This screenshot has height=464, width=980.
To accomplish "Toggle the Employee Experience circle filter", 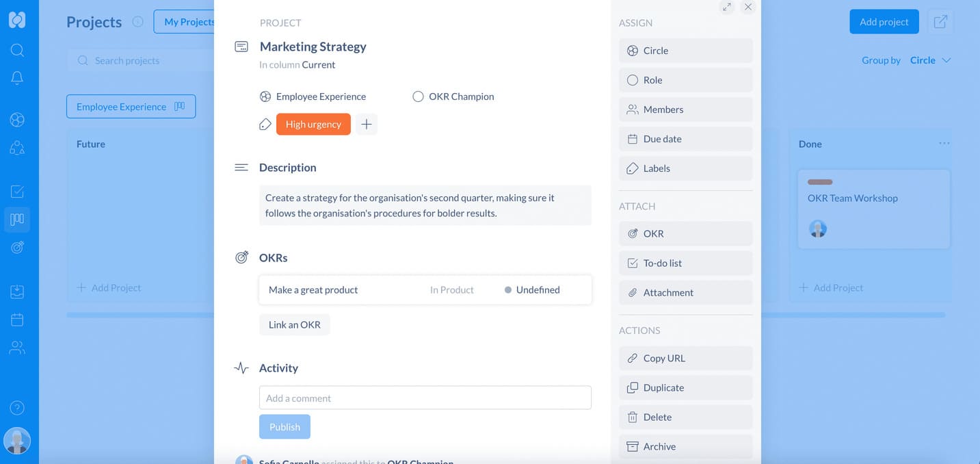I will (131, 107).
